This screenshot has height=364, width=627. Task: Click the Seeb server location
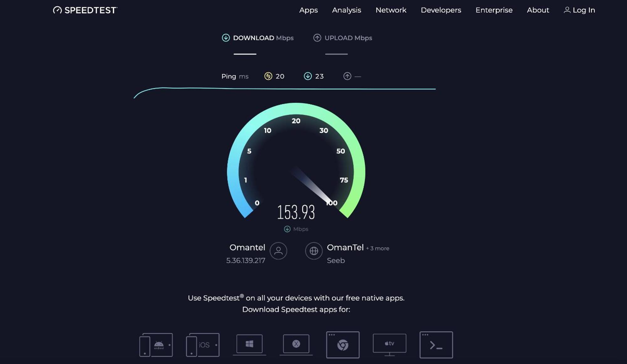point(336,261)
